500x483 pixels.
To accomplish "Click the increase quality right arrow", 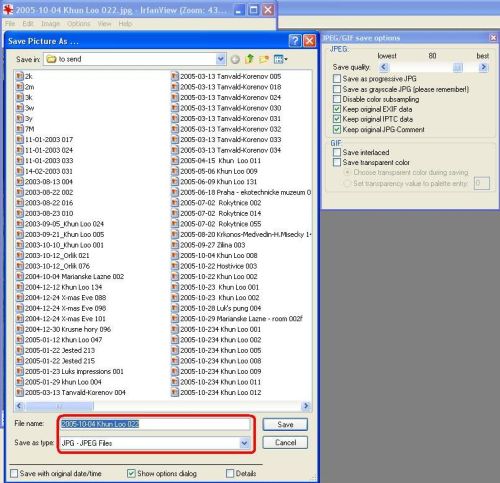I will pos(483,67).
